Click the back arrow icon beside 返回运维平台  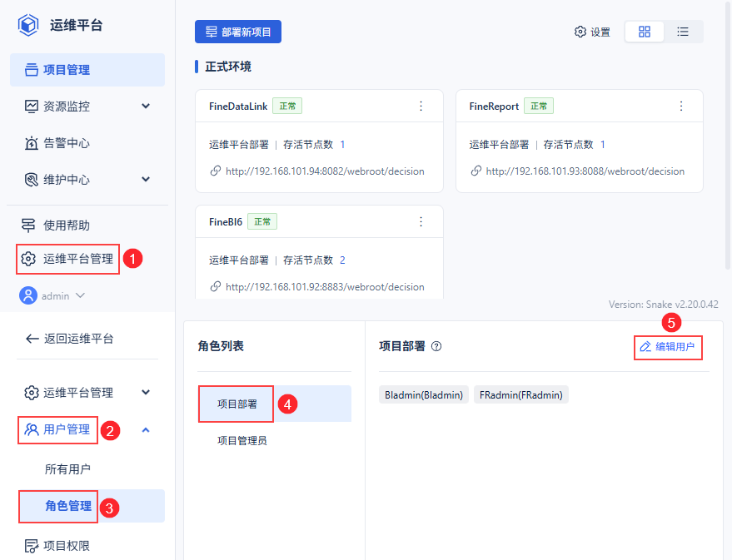(x=32, y=339)
